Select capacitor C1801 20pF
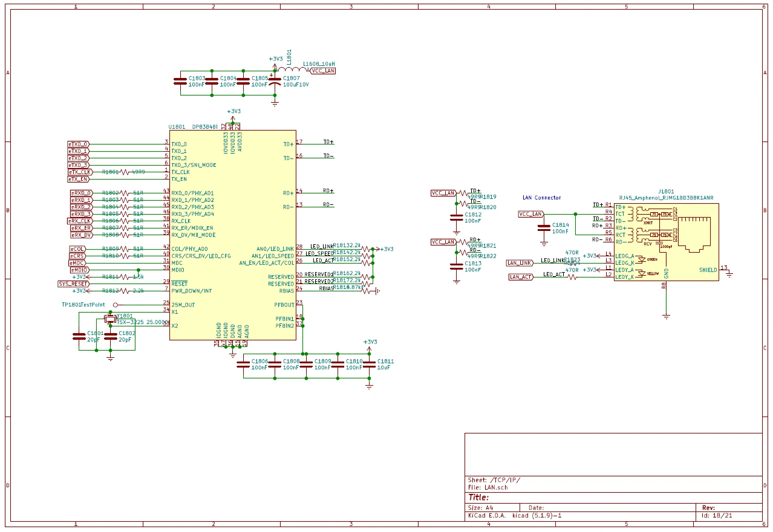773x532 pixels. pos(79,336)
